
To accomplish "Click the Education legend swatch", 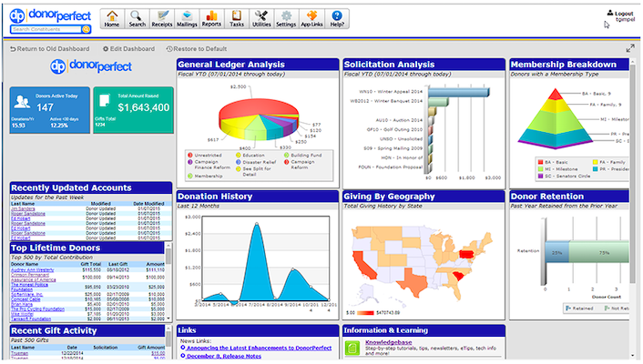I will [239, 156].
